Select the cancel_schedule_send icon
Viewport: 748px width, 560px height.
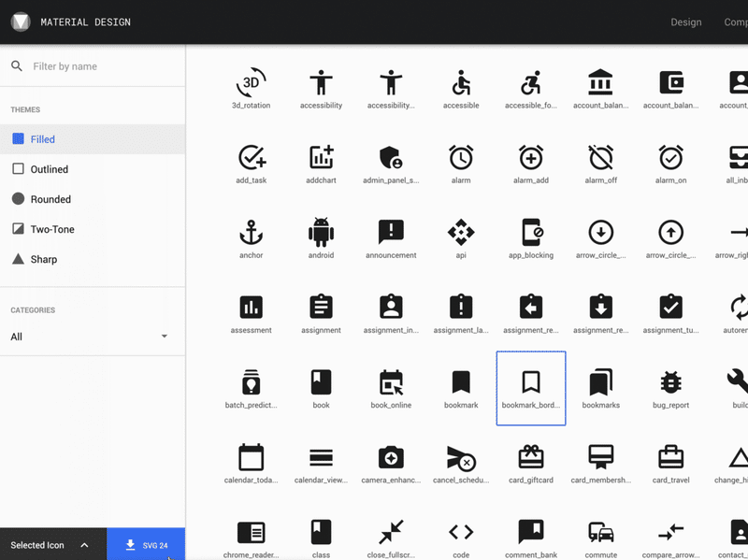461,458
